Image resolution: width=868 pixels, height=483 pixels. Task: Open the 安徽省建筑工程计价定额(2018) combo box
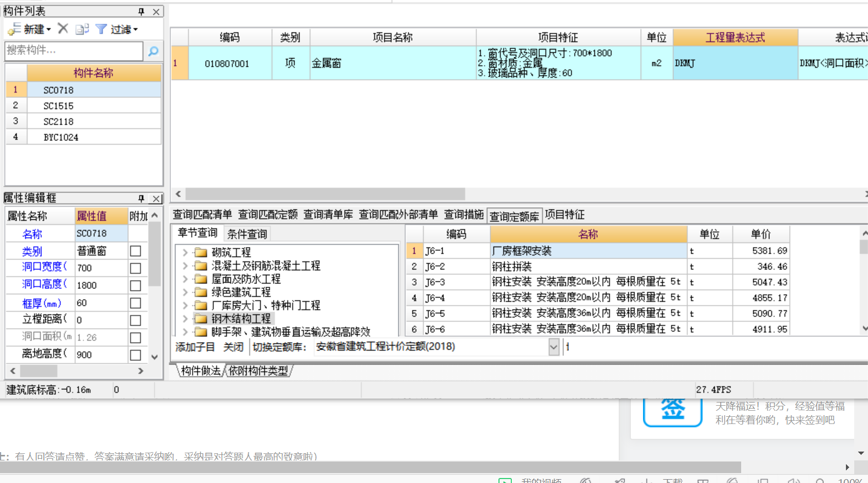point(554,347)
